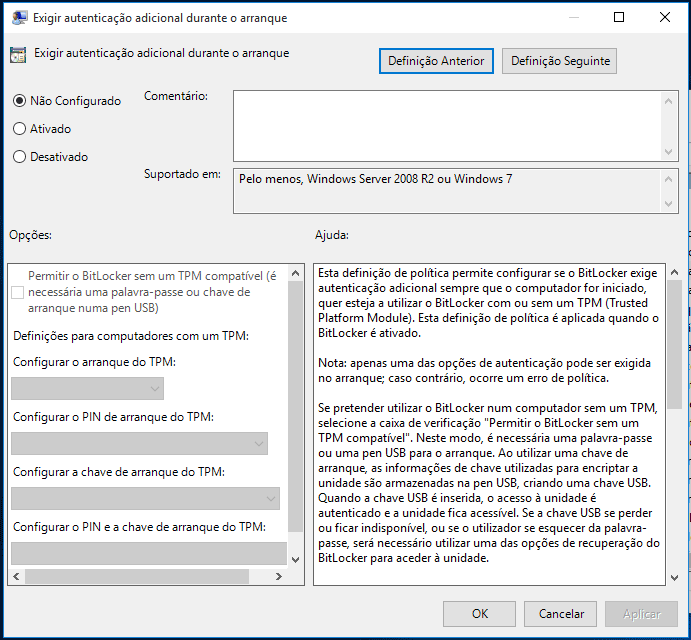Screen dimensions: 691x640
Task: Close the policy dialog window
Action: coord(665,17)
